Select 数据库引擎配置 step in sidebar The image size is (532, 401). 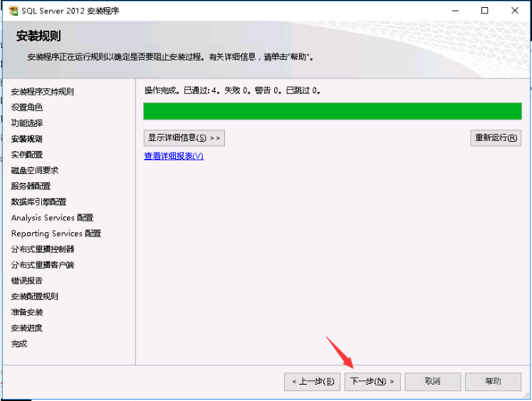38,202
